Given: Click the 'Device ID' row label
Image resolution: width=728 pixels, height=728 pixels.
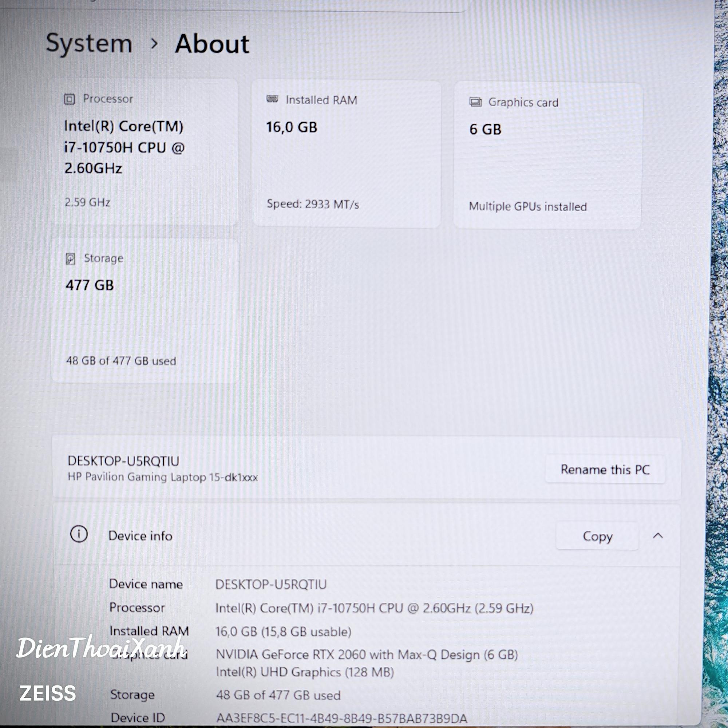Looking at the screenshot, I should coord(138,718).
